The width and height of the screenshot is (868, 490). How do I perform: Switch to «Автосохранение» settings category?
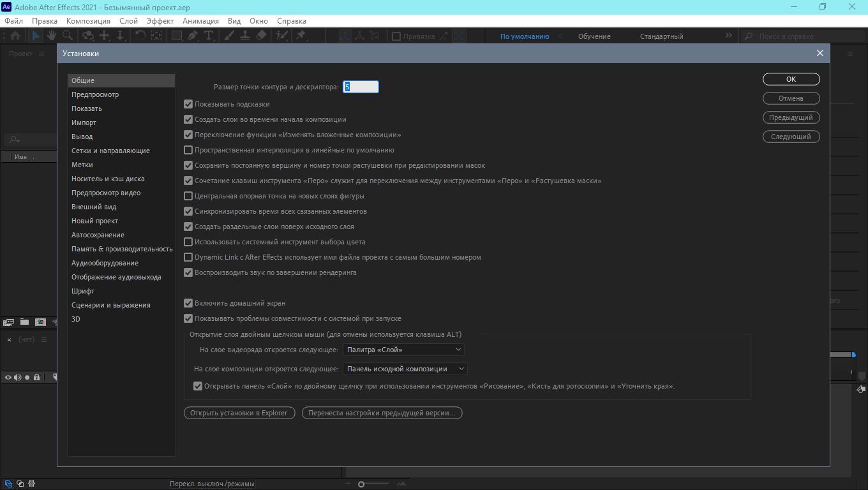pos(98,235)
